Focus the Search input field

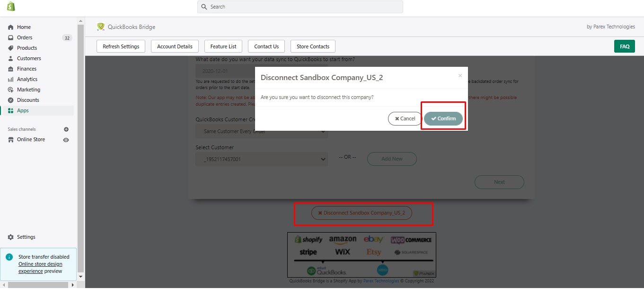300,7
